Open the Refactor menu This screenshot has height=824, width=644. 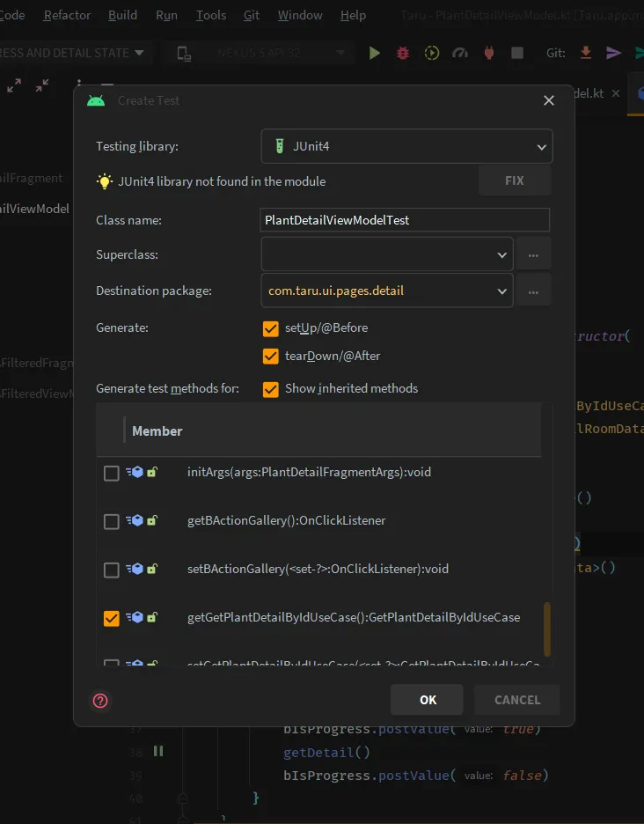coord(67,15)
